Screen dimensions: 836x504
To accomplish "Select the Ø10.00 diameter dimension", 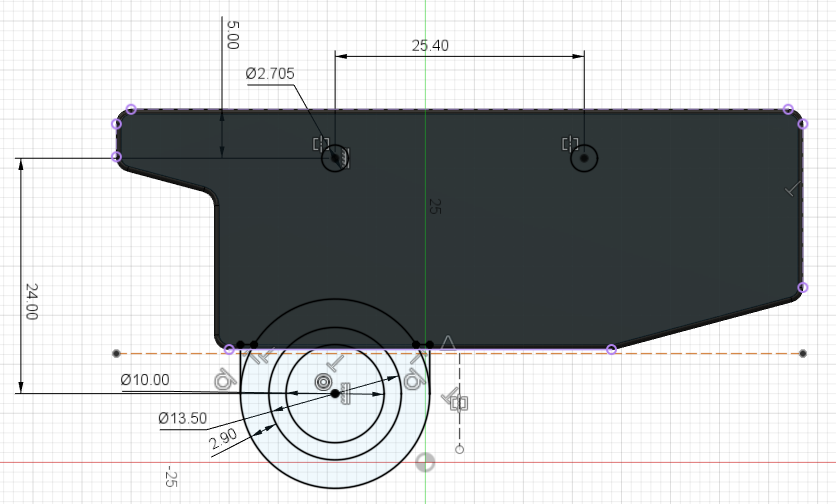I will point(145,380).
